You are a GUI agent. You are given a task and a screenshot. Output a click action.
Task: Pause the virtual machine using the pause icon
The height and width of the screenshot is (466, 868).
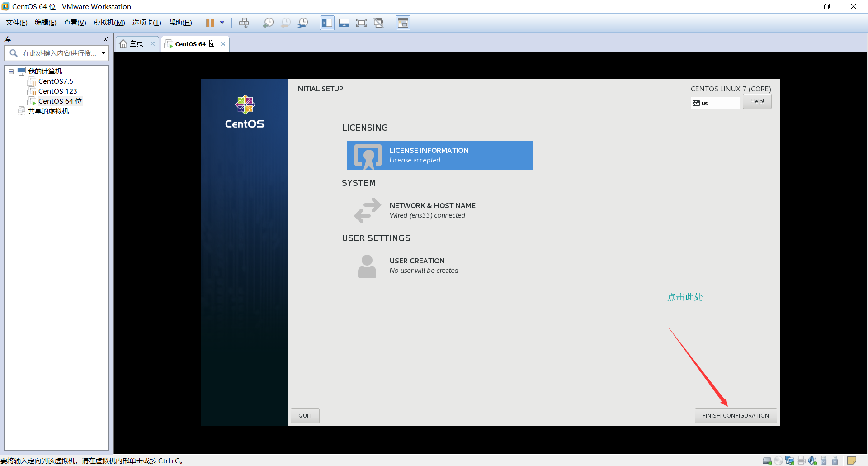point(210,23)
